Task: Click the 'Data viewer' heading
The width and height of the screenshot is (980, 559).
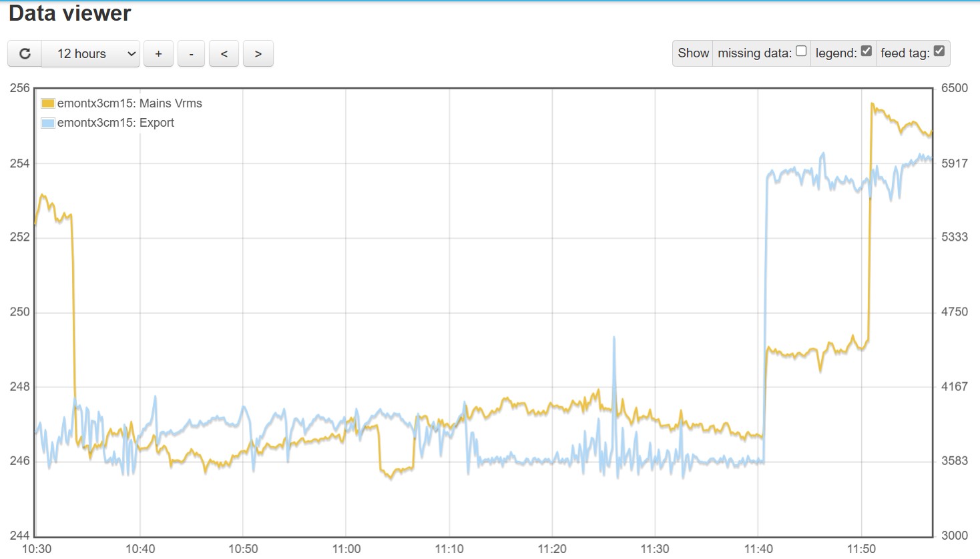Action: coord(70,13)
